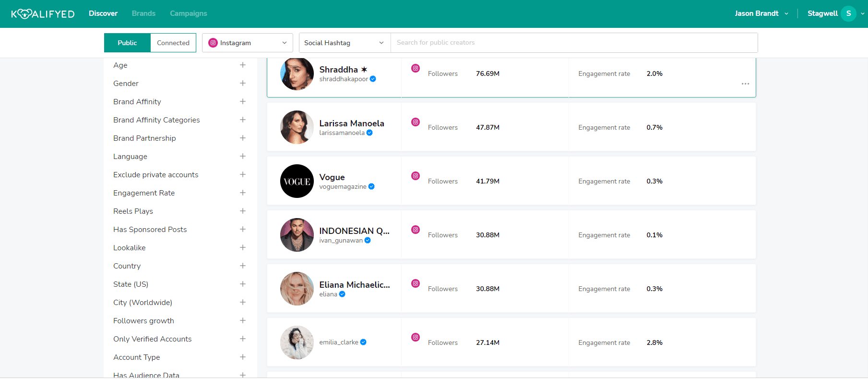Click the Stagwell account avatar

(848, 13)
